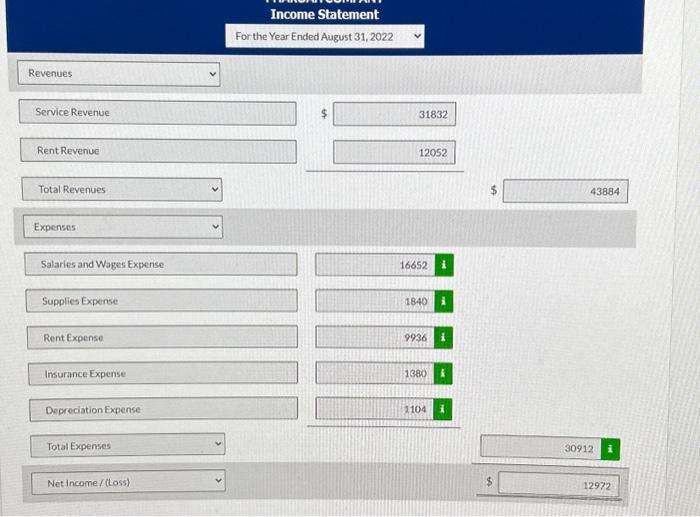The image size is (700, 517).
Task: Click the Supplies Expense amount field 1840
Action: click(x=375, y=301)
